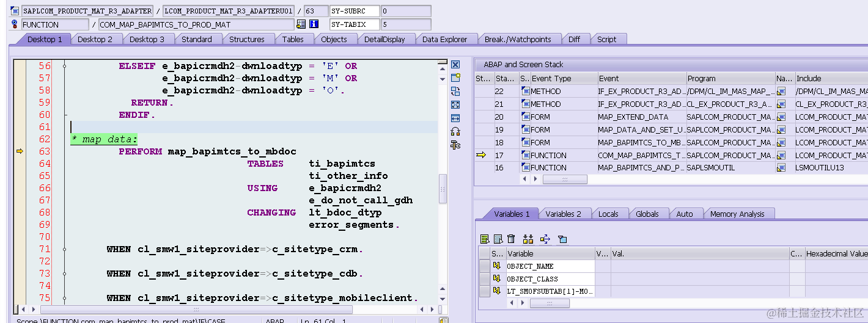Screen dimensions: 868x323
Task: Click the trash delete icon in Variables toolbar
Action: coord(512,239)
